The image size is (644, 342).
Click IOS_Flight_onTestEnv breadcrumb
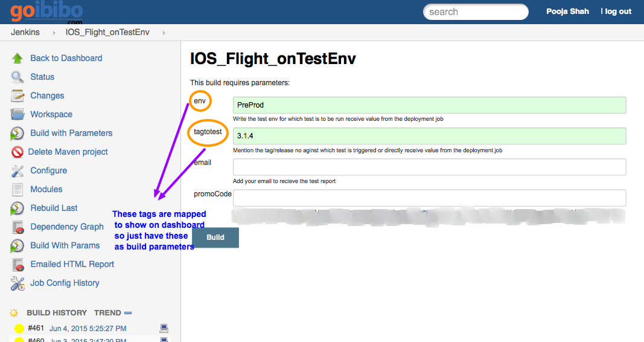point(107,33)
